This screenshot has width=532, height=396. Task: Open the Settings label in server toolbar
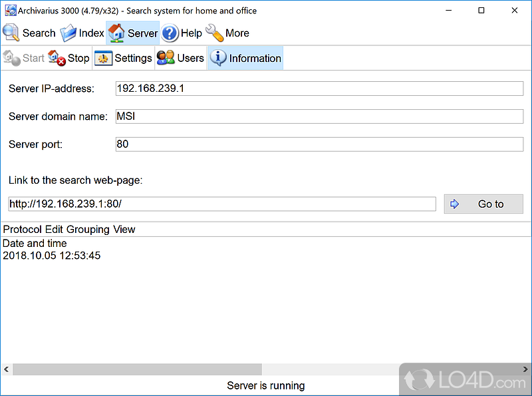133,59
